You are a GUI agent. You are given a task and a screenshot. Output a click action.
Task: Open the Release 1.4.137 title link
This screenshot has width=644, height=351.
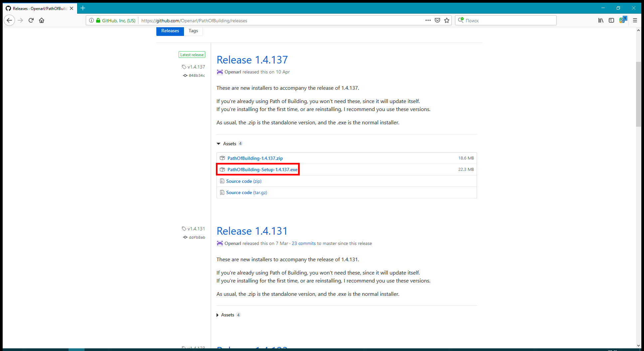pyautogui.click(x=252, y=59)
